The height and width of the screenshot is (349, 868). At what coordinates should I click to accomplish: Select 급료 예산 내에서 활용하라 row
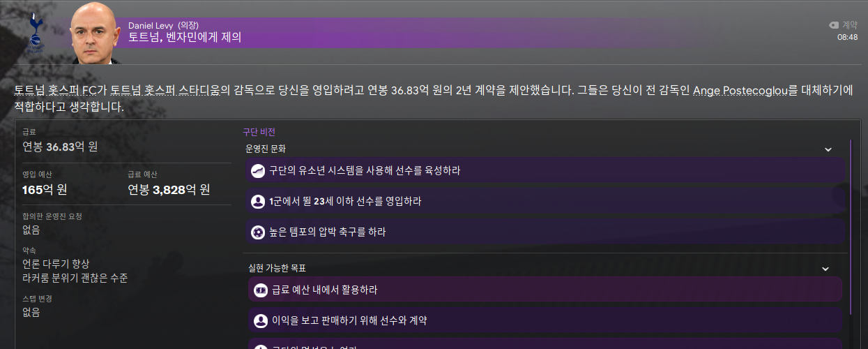click(x=546, y=290)
